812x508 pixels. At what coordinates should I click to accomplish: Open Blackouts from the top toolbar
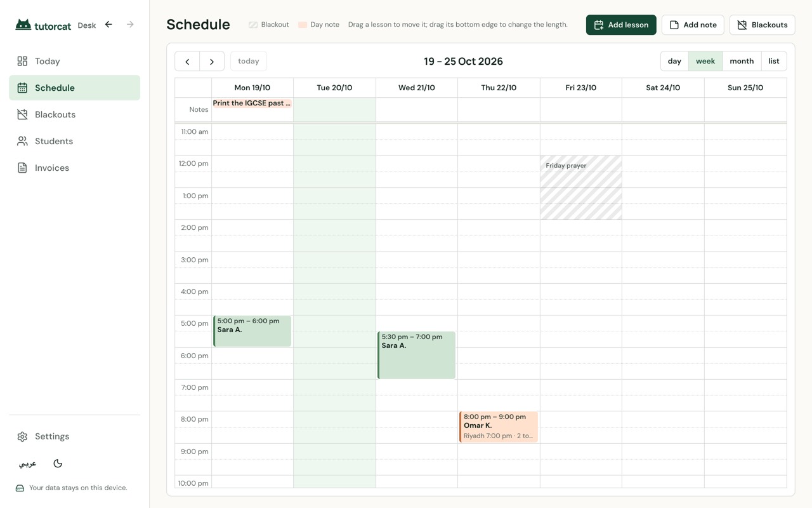[762, 25]
